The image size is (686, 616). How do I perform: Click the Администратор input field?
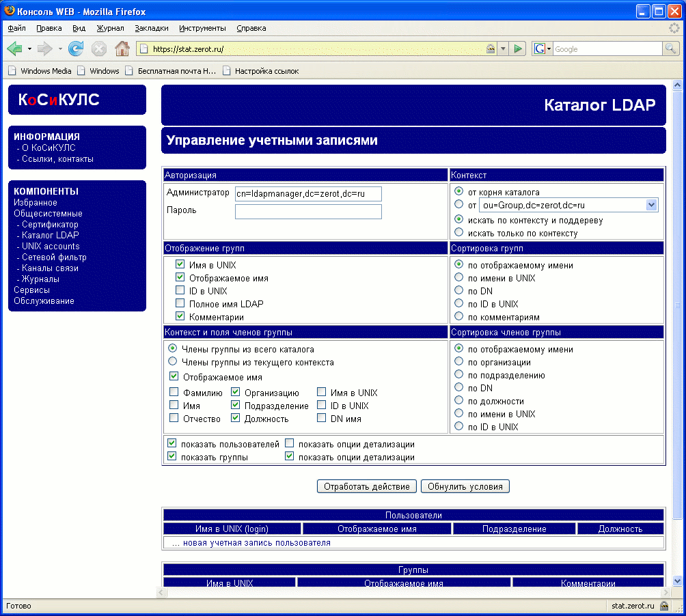point(308,194)
